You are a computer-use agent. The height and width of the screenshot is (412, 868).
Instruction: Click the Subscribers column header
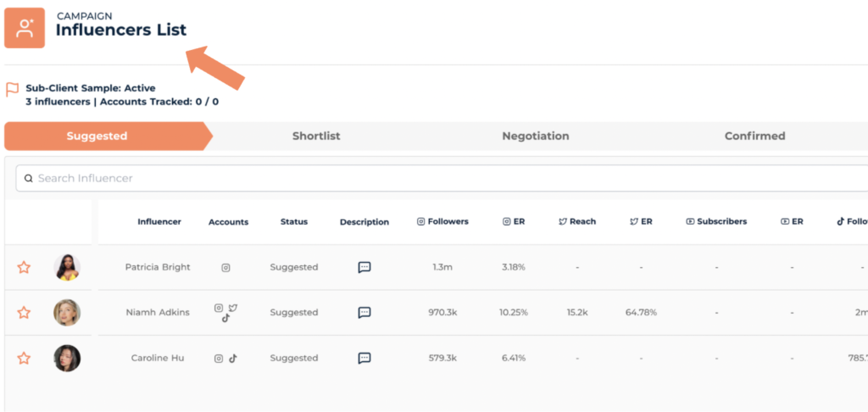(716, 222)
